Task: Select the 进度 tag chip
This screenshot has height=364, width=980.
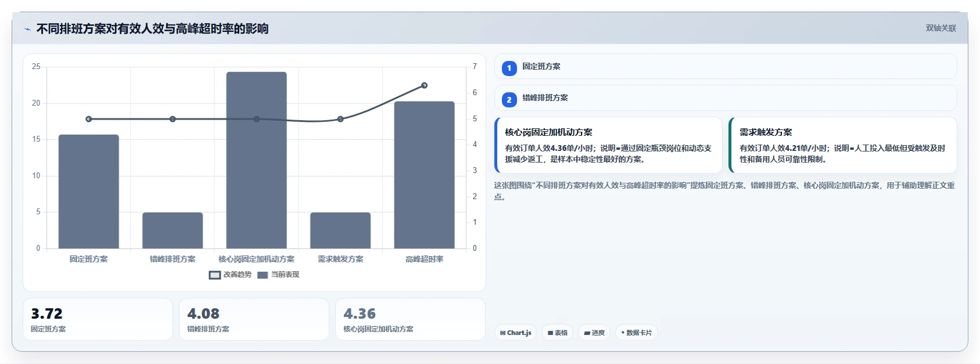Action: tap(594, 333)
